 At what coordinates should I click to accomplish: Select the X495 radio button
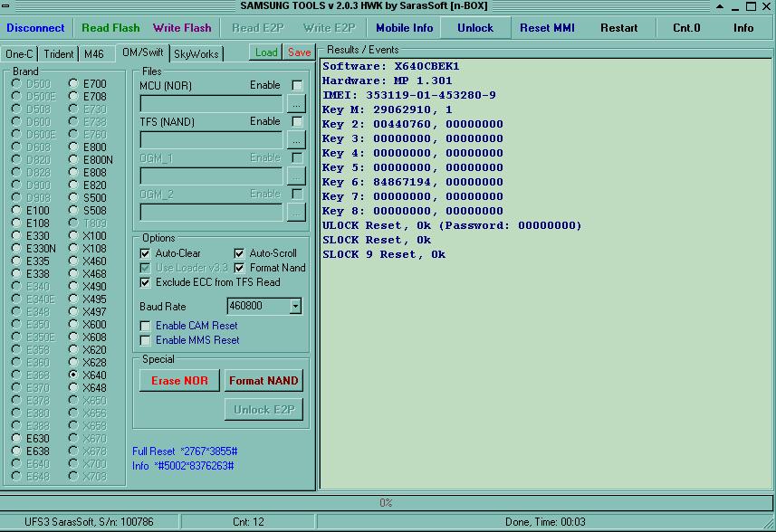[x=73, y=299]
